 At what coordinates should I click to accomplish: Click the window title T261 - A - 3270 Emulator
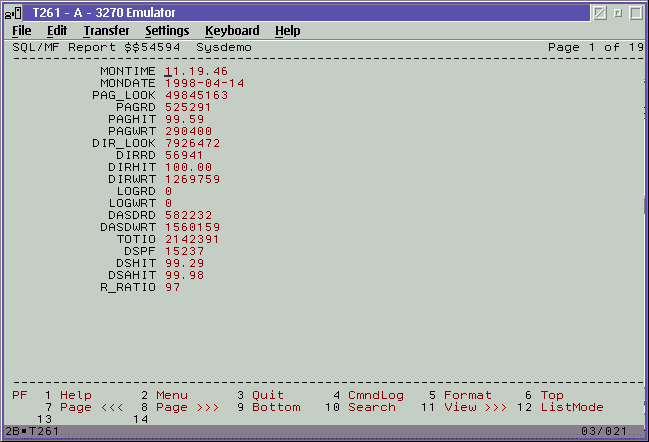pyautogui.click(x=103, y=13)
